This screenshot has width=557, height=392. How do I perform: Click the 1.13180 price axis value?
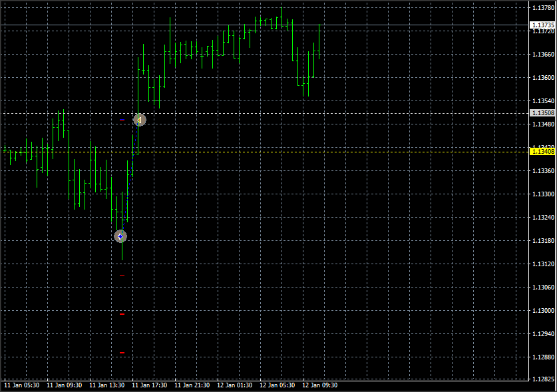coord(543,241)
